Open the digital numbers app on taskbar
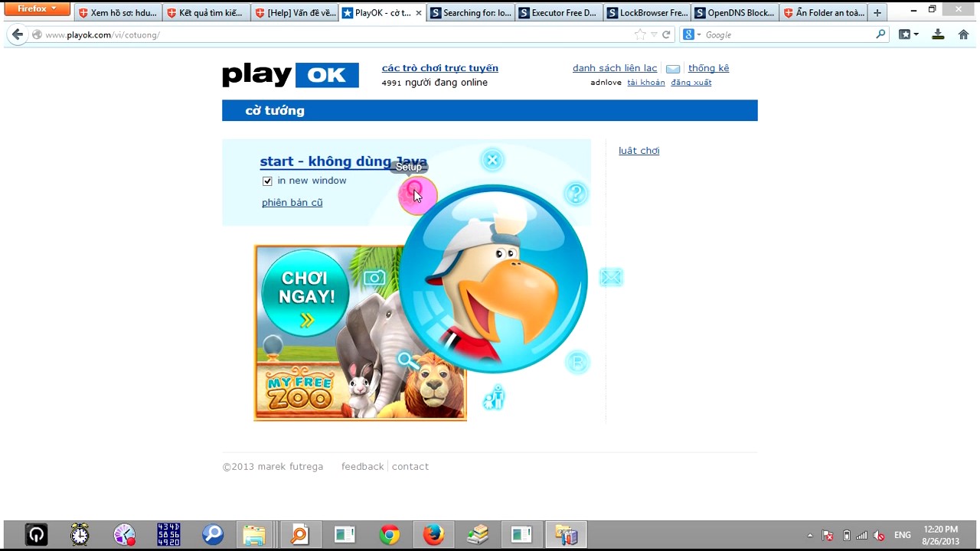The image size is (980, 551). click(x=168, y=534)
